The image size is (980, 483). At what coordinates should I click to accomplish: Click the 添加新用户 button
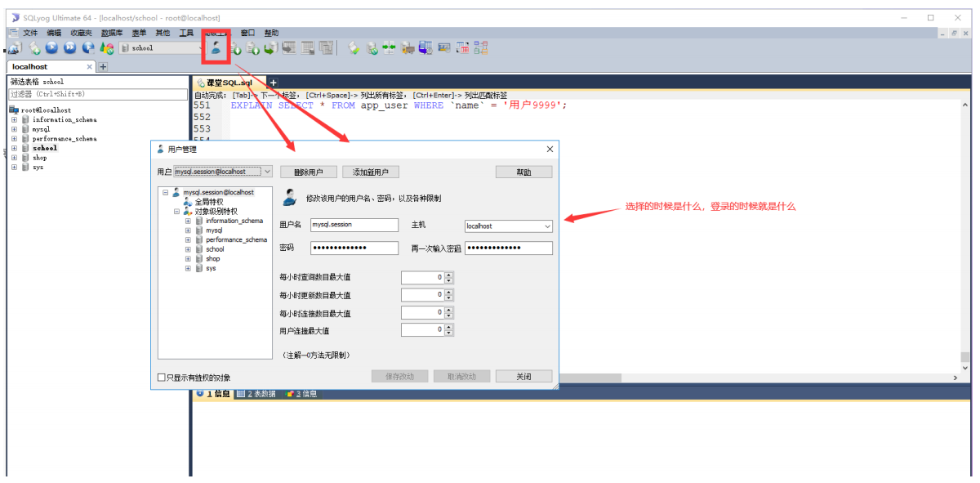coord(371,172)
